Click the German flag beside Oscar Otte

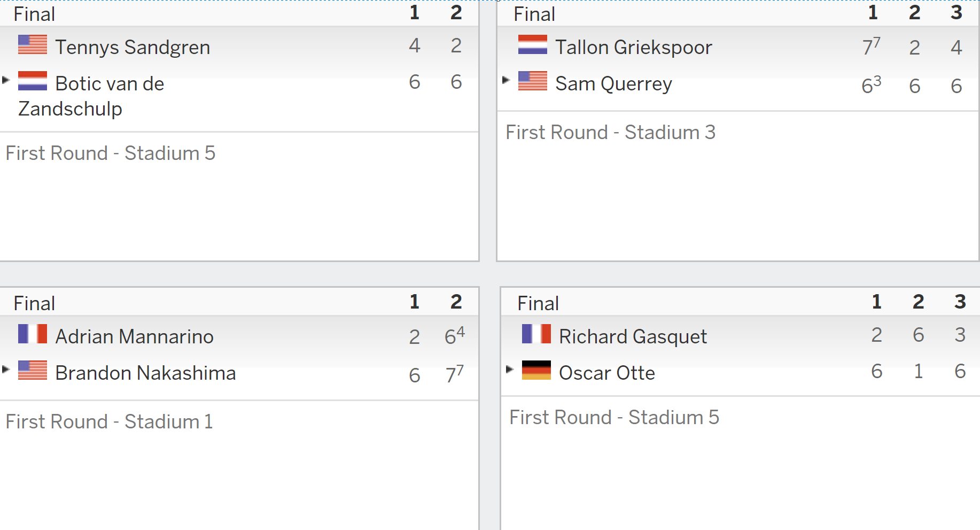point(536,370)
